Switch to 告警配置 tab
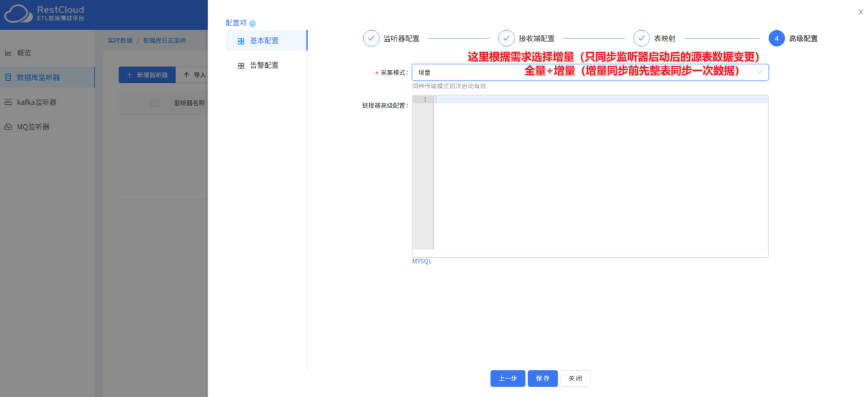This screenshot has width=868, height=397. point(266,65)
